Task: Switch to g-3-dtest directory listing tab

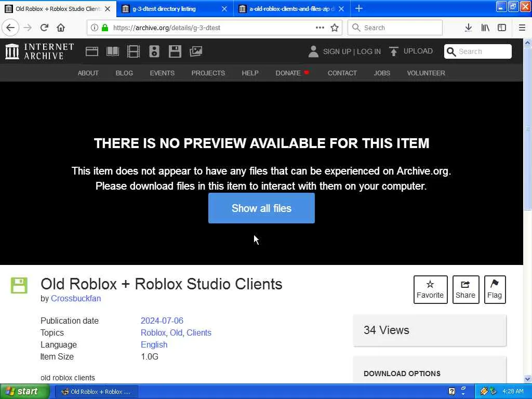Action: (165, 9)
